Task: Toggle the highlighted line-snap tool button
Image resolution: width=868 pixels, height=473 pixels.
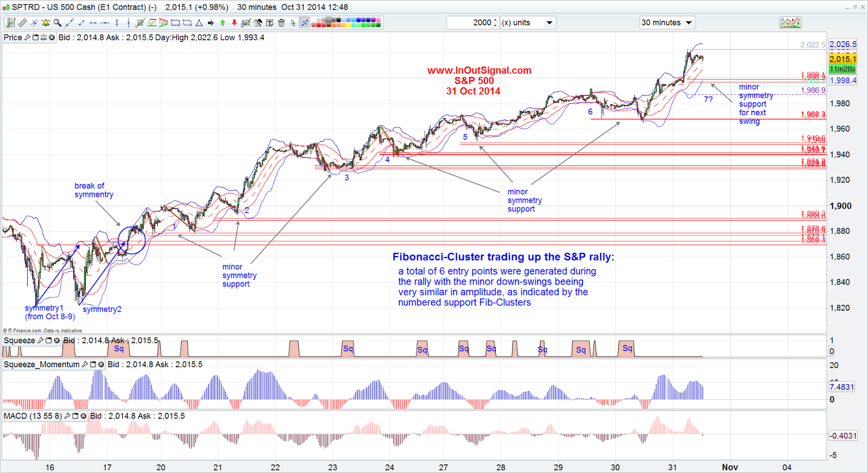Action: (x=304, y=23)
